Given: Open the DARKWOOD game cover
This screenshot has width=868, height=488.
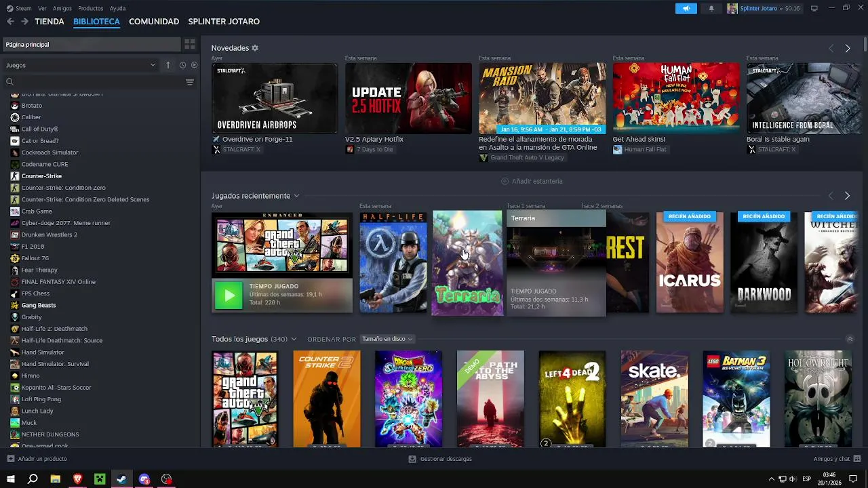Looking at the screenshot, I should coord(764,262).
